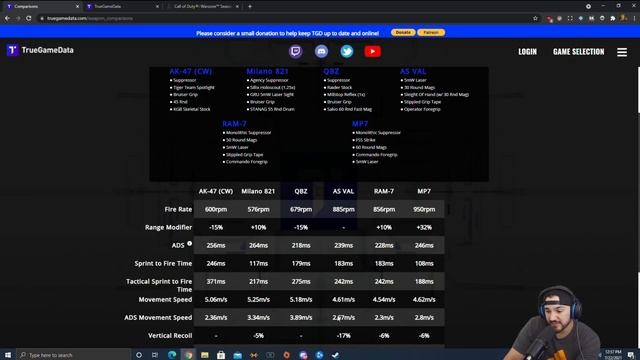Open the Windows Start menu
Image resolution: width=640 pixels, height=360 pixels.
coord(8,355)
